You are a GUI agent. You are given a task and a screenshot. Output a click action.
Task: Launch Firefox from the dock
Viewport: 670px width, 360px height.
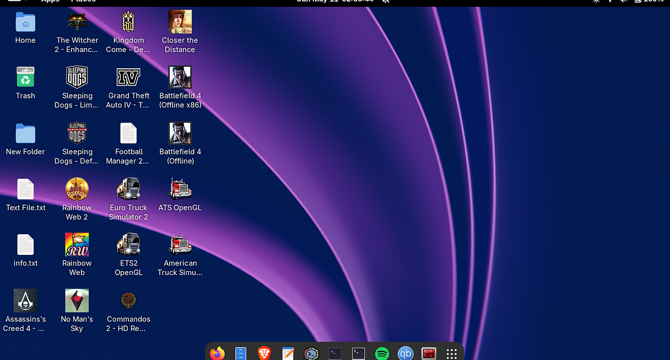click(217, 354)
